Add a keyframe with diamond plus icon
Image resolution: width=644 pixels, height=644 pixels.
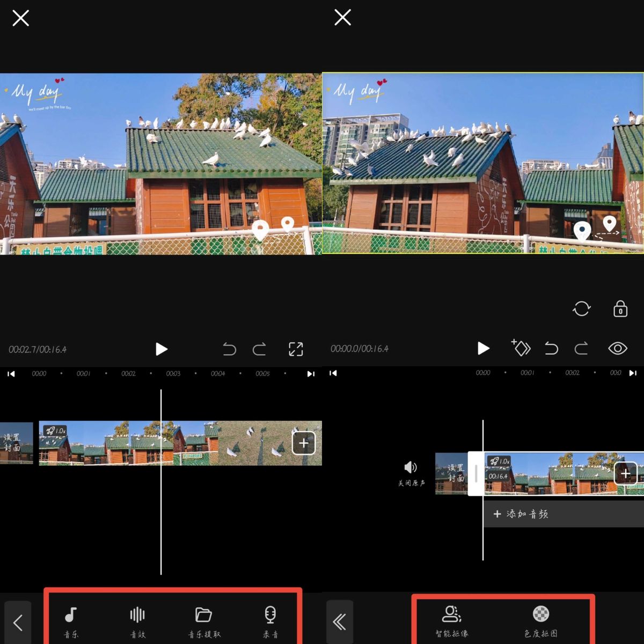pyautogui.click(x=521, y=348)
